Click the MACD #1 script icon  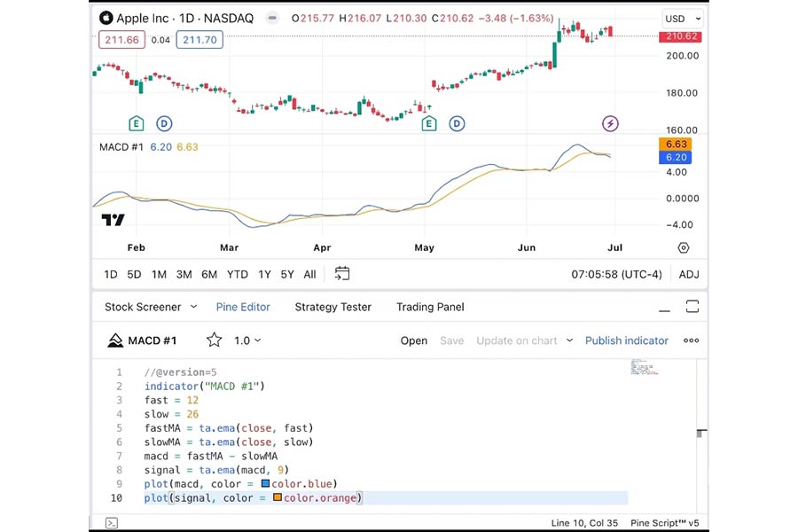click(x=115, y=340)
